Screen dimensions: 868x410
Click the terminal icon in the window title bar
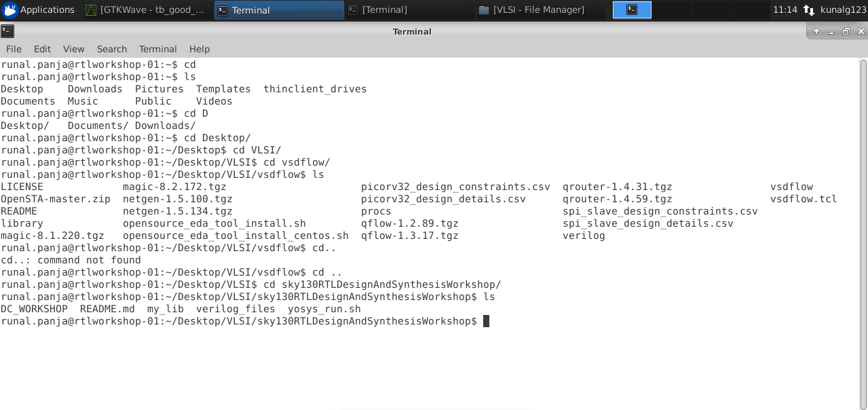(x=7, y=31)
